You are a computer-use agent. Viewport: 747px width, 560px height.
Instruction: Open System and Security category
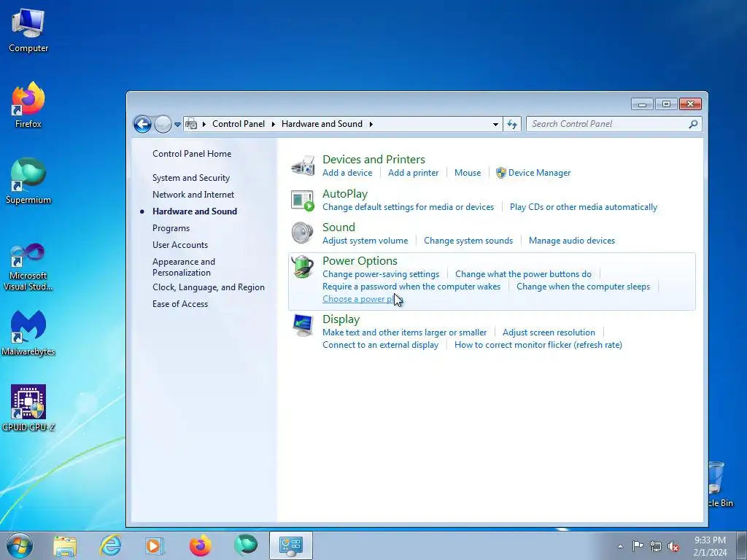pos(191,178)
